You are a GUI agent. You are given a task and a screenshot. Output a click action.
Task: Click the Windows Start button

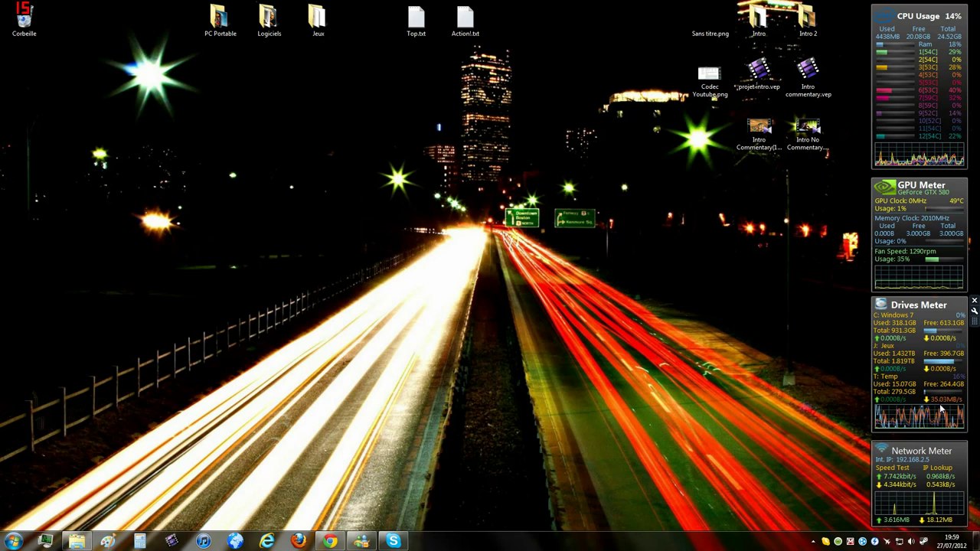13,541
